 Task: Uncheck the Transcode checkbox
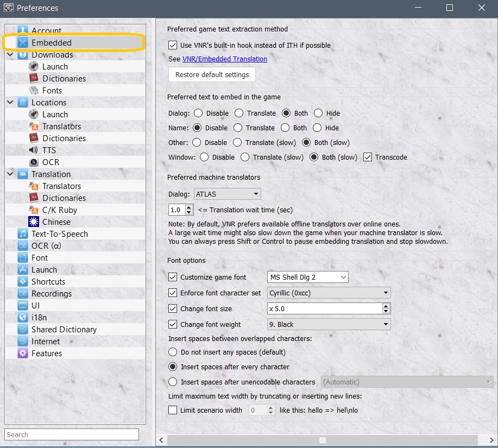tap(368, 157)
